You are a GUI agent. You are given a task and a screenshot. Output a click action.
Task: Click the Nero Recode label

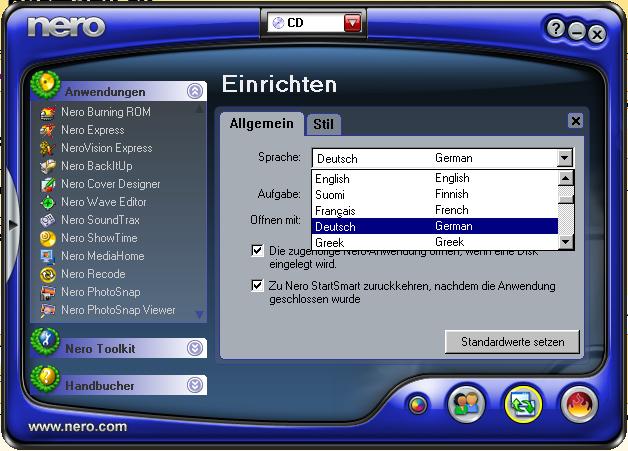93,274
